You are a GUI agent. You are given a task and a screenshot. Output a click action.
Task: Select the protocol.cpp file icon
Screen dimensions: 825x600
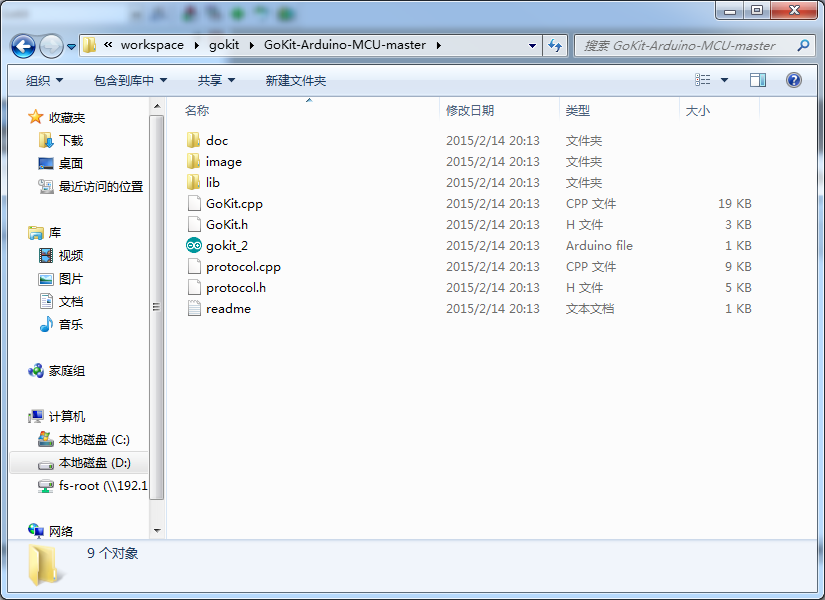(194, 266)
